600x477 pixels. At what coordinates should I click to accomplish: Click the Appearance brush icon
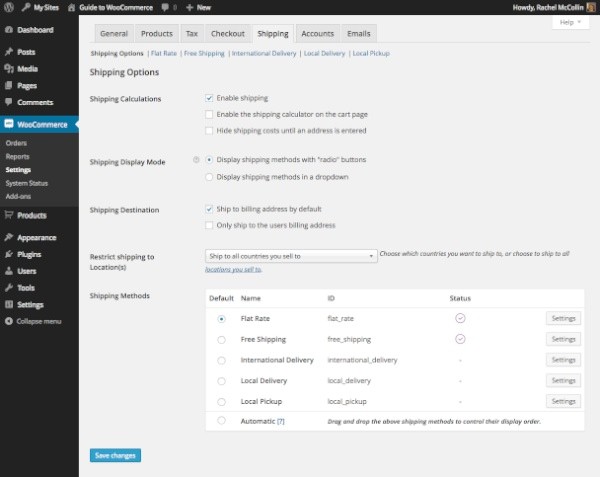(9, 237)
